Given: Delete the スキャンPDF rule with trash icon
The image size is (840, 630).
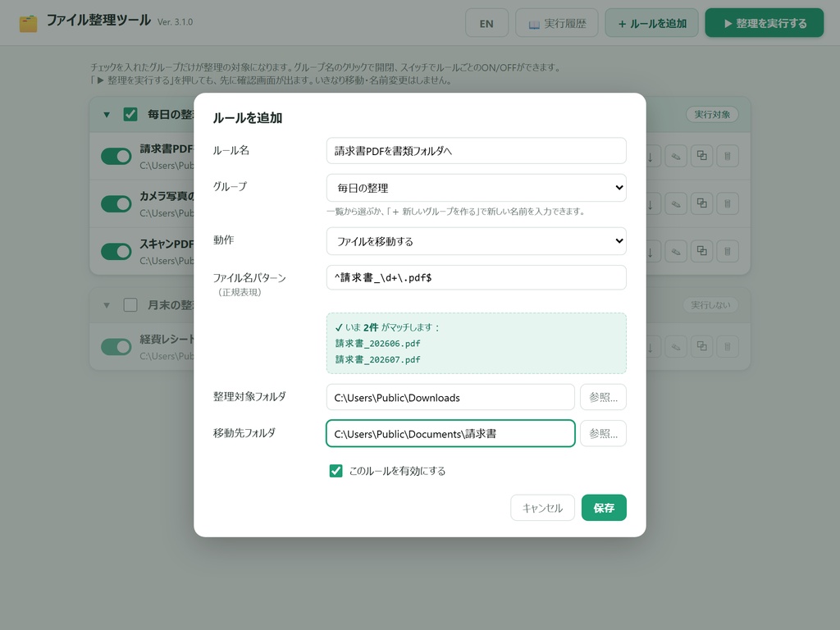Looking at the screenshot, I should pos(728,251).
